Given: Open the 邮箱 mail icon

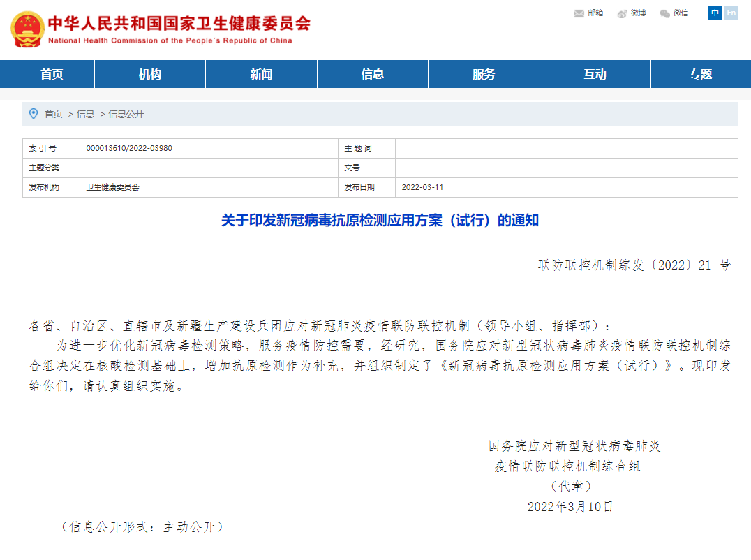Looking at the screenshot, I should pyautogui.click(x=594, y=13).
